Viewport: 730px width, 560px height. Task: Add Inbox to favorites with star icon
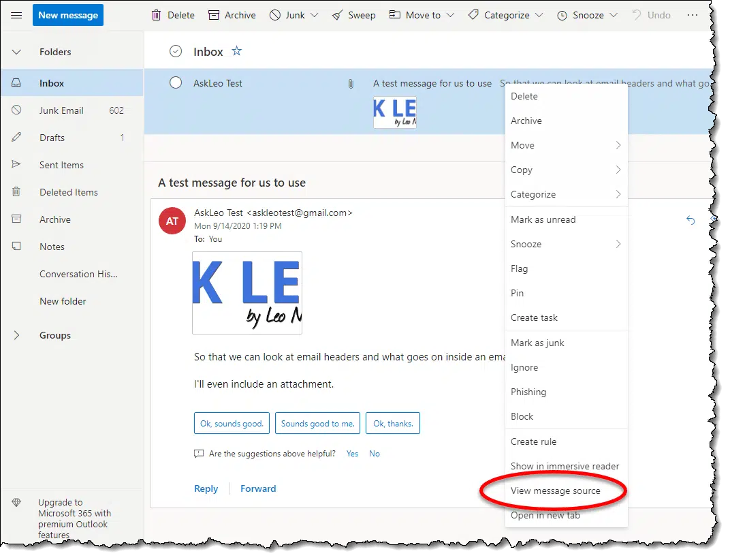[237, 51]
